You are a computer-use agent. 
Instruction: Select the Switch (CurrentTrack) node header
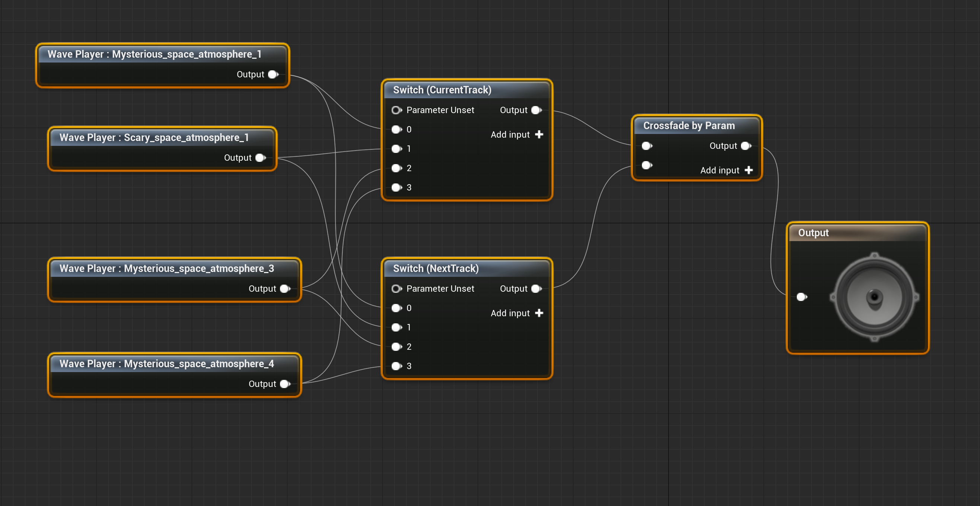[x=442, y=90]
